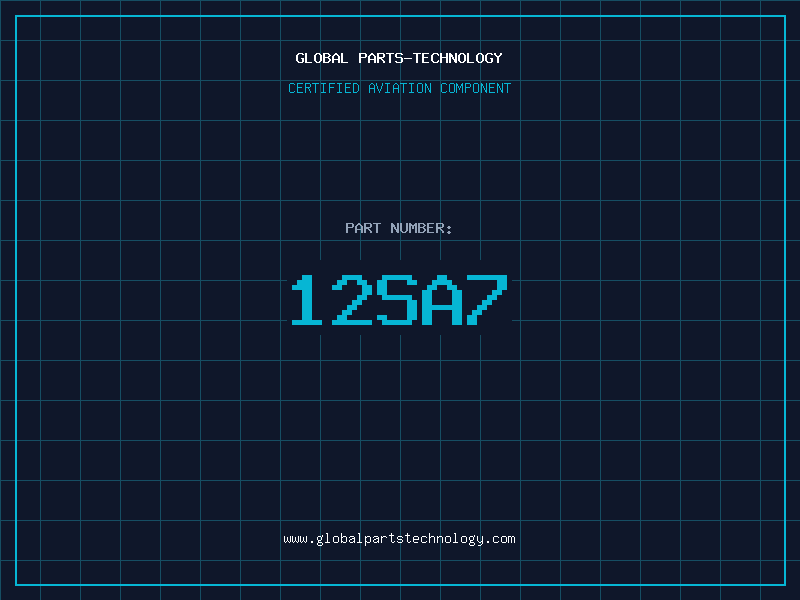Open the www.globalpartstechnology.com link

pos(399,539)
